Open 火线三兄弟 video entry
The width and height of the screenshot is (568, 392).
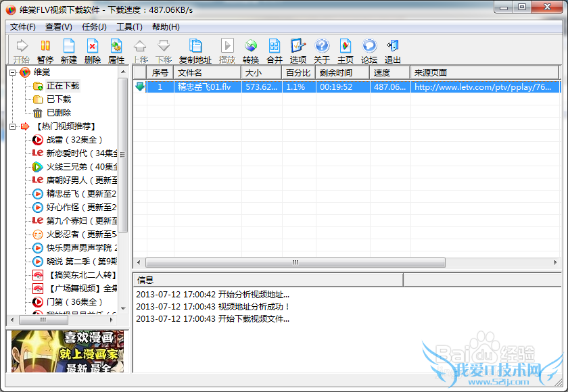(x=82, y=167)
